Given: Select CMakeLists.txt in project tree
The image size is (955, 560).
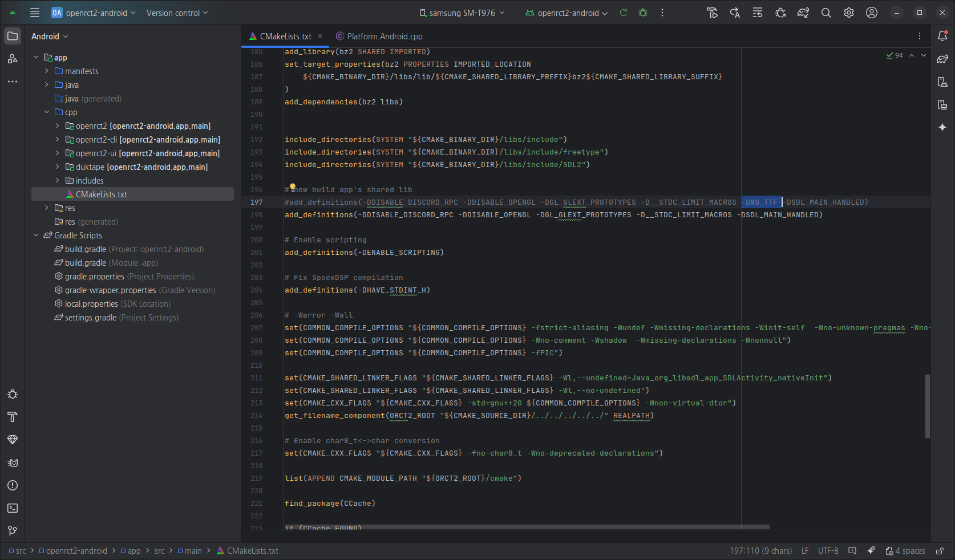Looking at the screenshot, I should [132, 194].
